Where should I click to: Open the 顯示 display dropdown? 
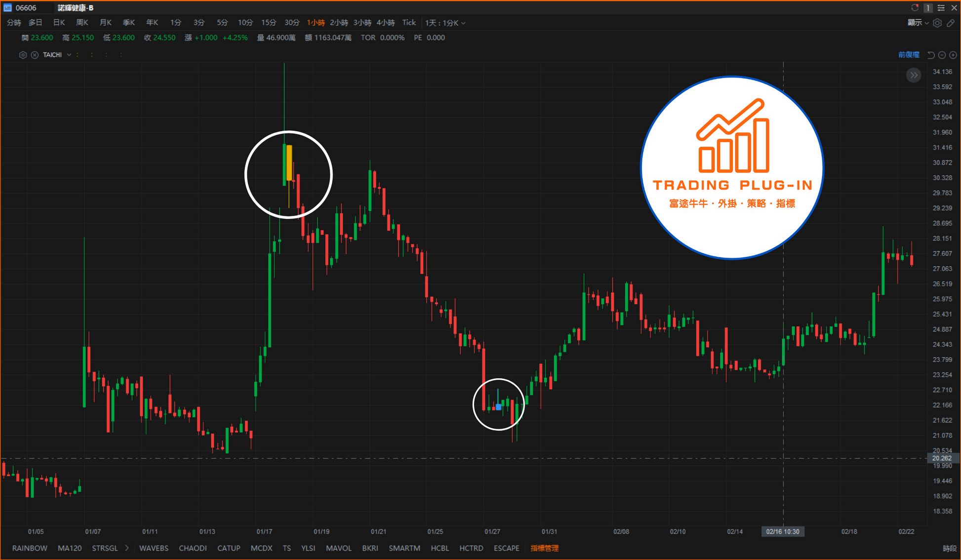pos(918,23)
